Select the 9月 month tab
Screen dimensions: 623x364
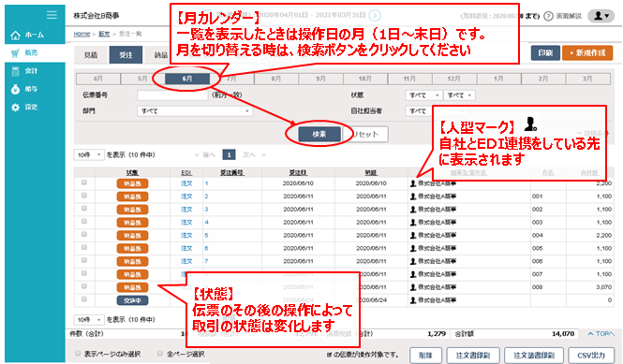click(x=320, y=79)
